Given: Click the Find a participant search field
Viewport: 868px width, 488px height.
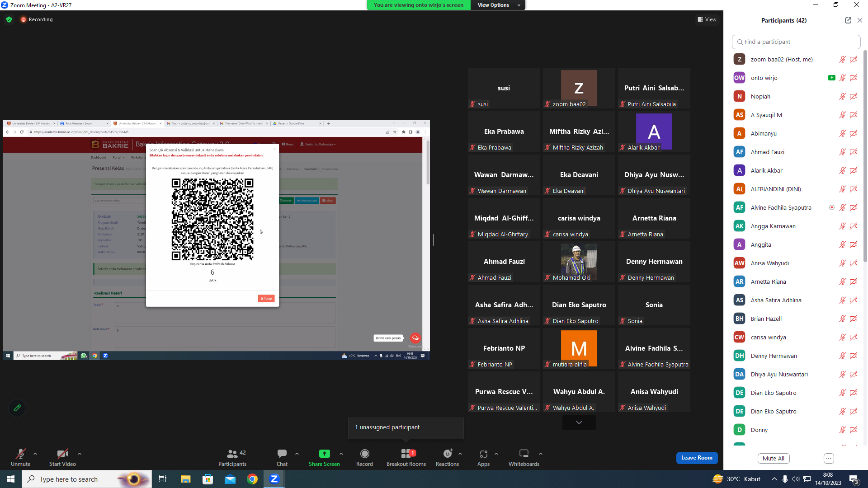Looking at the screenshot, I should tap(796, 42).
